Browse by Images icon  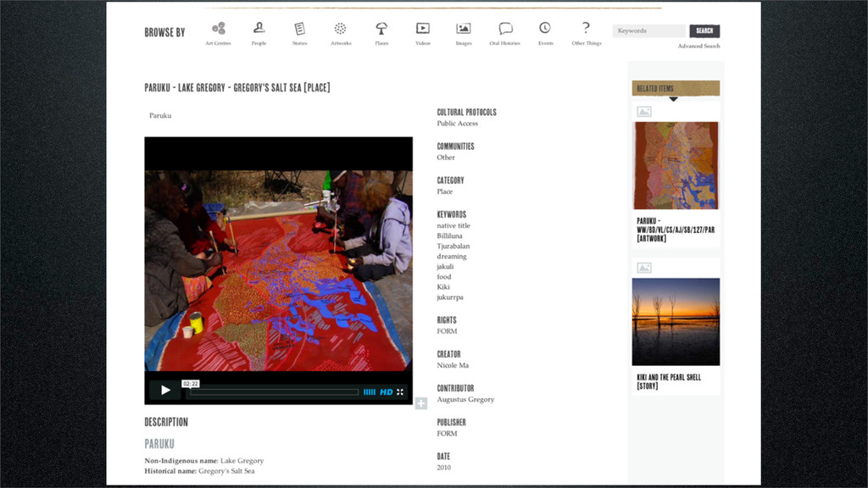click(463, 29)
